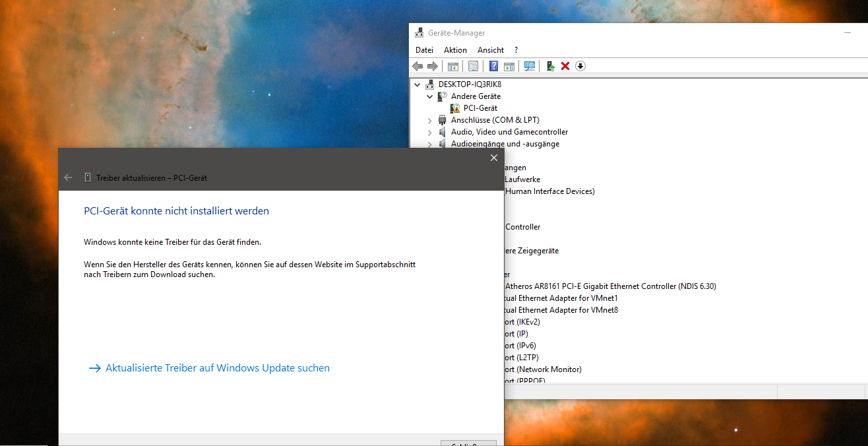Open the Datei menu
The height and width of the screenshot is (446, 868).
pos(425,50)
